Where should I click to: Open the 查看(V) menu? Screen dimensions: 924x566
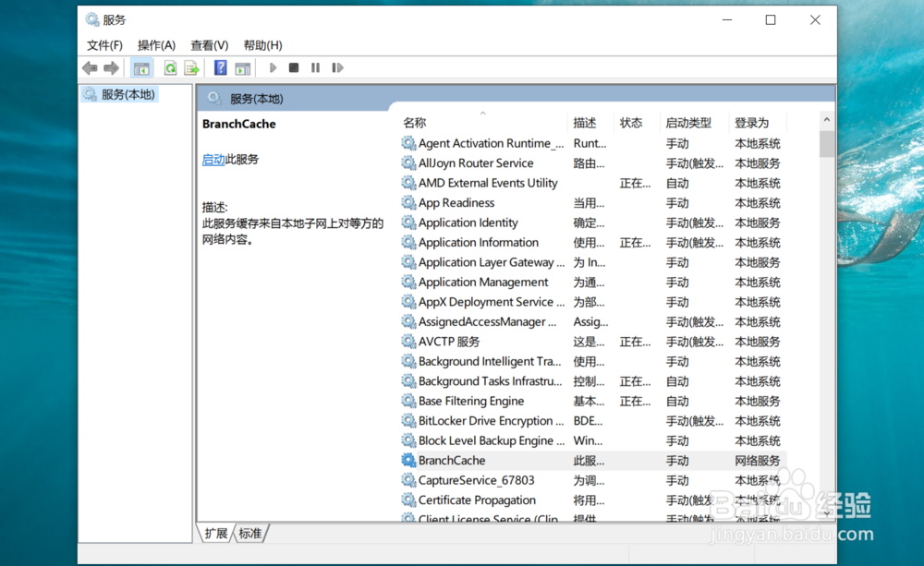209,44
